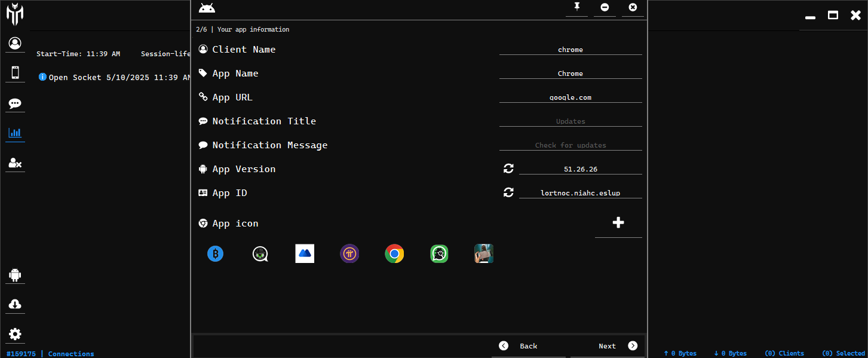Viewport: 868px width, 358px height.
Task: Pick the Bitcoin icon thumbnail
Action: pos(215,254)
